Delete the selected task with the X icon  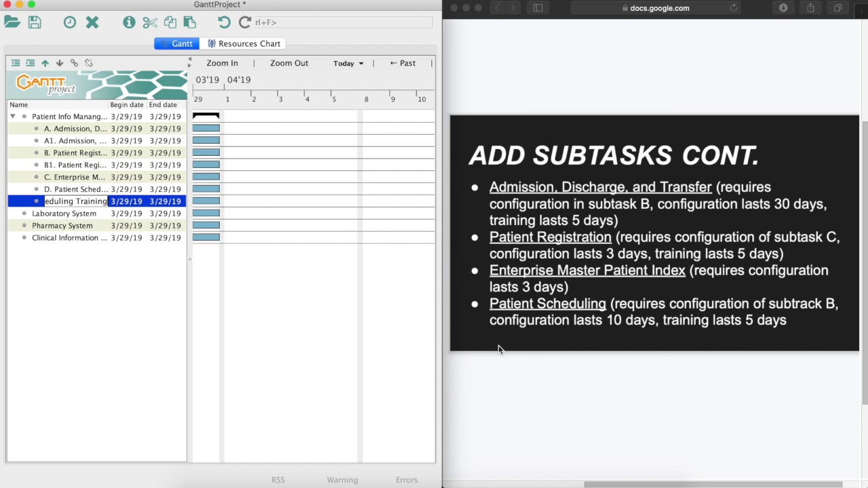tap(92, 22)
